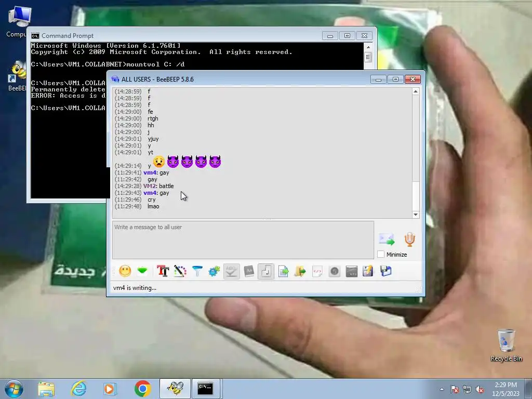Maximize the Command Prompt window
532x399 pixels.
[x=347, y=36]
